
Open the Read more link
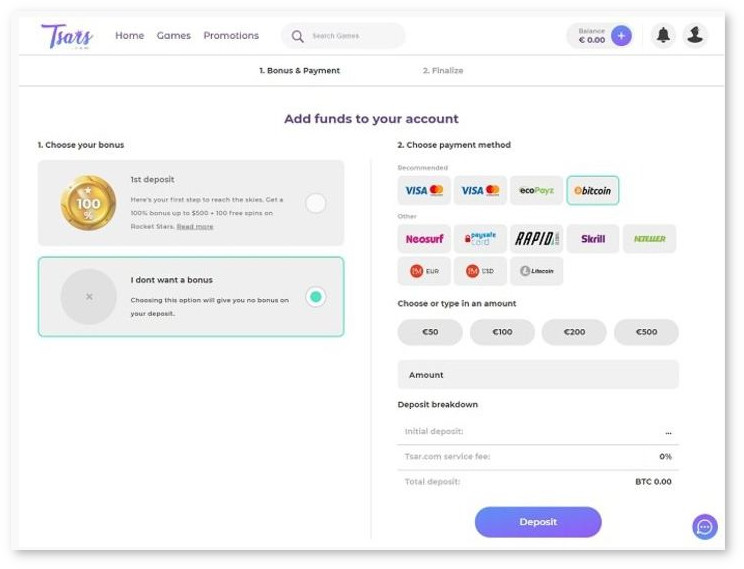195,227
